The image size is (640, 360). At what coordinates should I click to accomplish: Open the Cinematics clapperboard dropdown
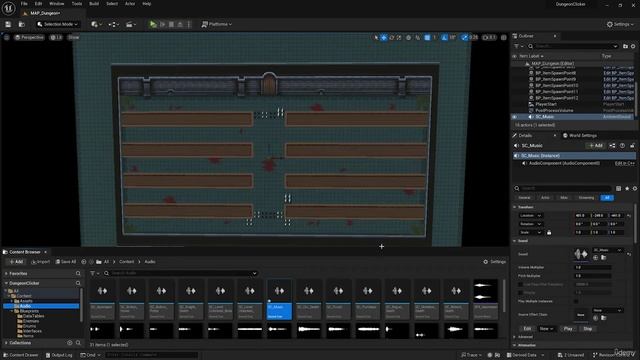point(131,24)
